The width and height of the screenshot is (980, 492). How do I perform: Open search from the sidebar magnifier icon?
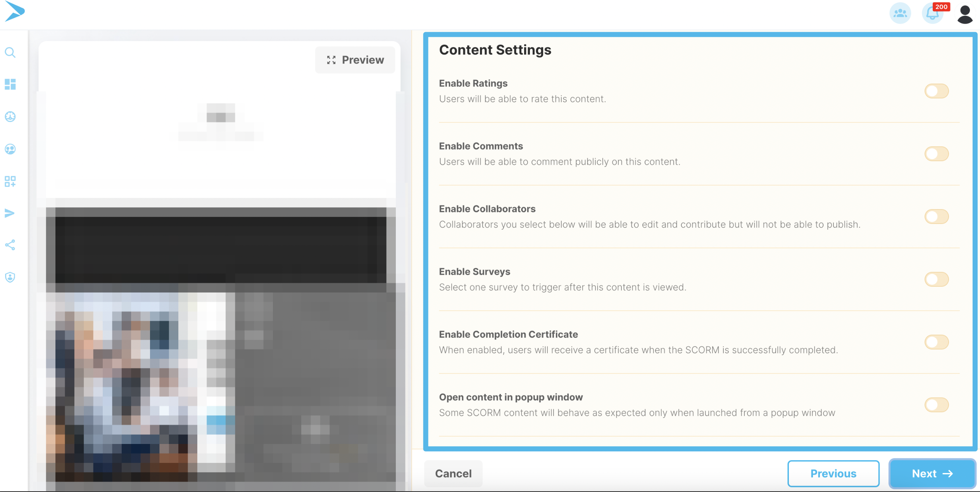click(10, 52)
